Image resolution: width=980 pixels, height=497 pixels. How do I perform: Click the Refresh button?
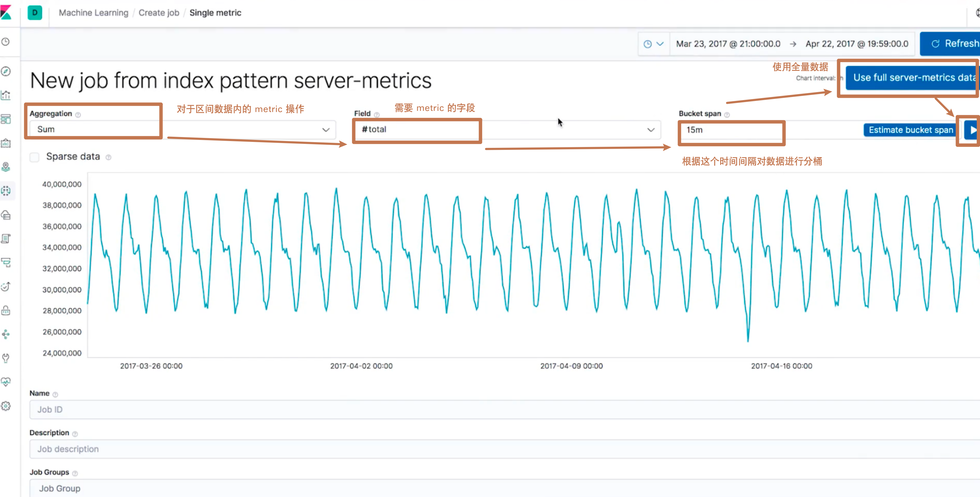click(951, 44)
